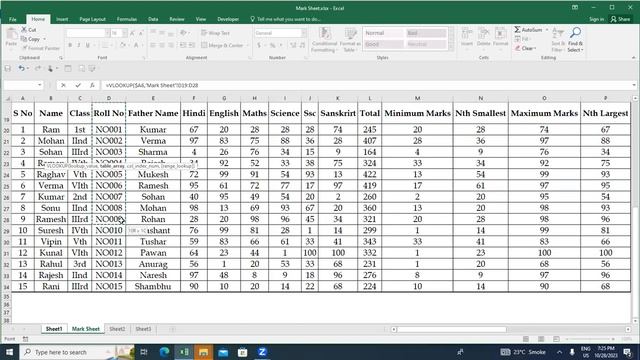Viewport: 640px width, 360px height.
Task: Toggle Bold formatting
Action: coord(70,45)
